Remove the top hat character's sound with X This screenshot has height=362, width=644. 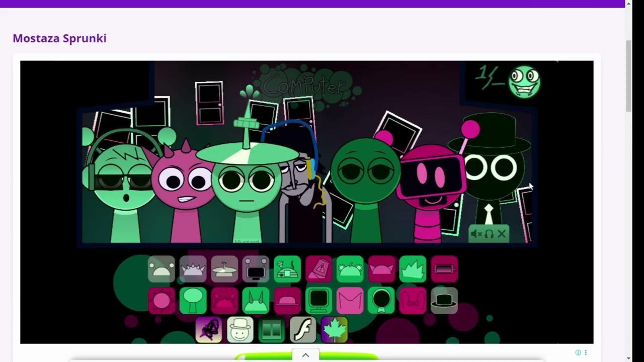pyautogui.click(x=502, y=234)
